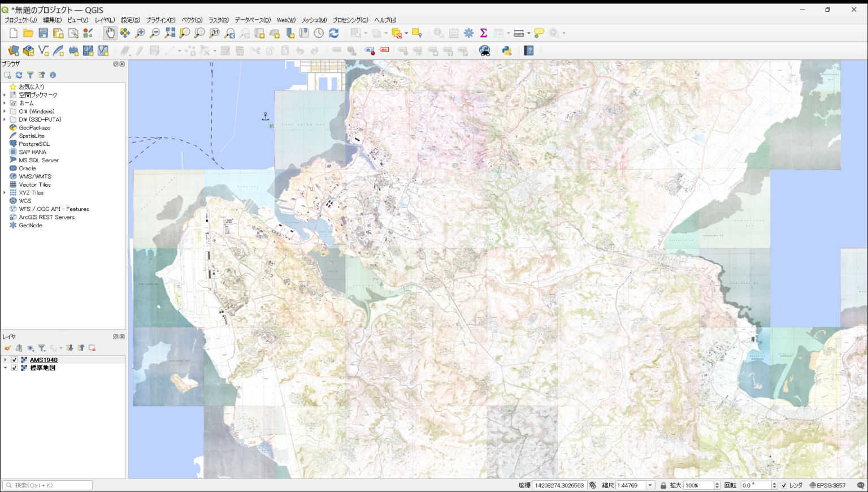The height and width of the screenshot is (492, 868).
Task: Select the Measure Line tool
Action: point(519,33)
